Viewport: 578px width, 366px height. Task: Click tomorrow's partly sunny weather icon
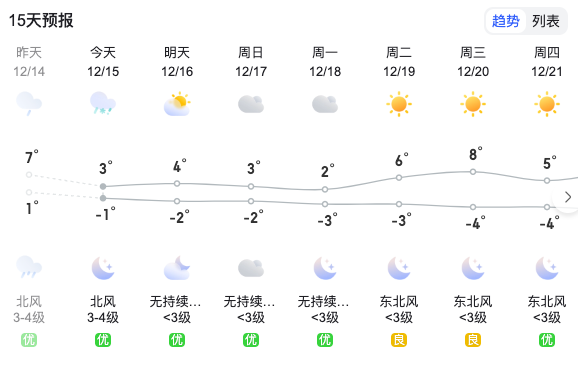(x=177, y=104)
